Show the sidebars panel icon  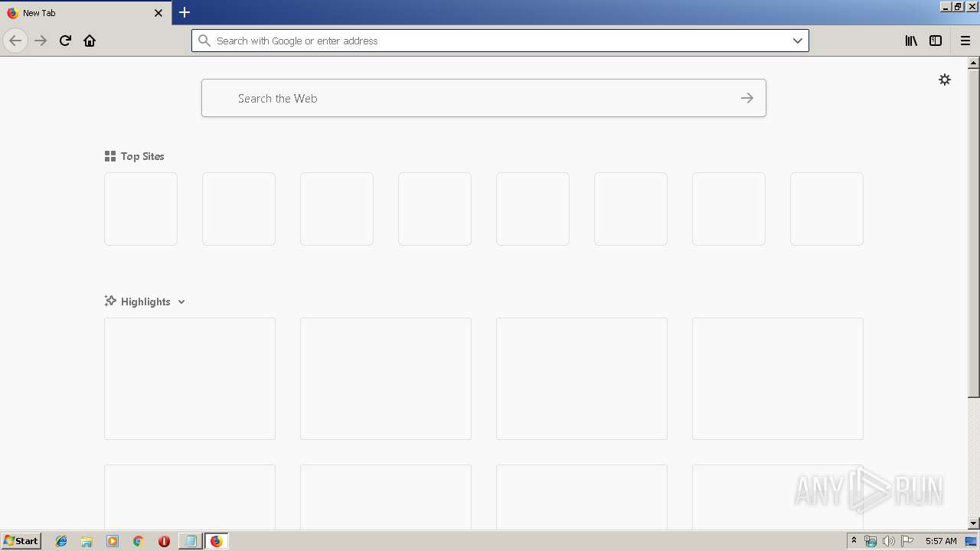[x=936, y=41]
